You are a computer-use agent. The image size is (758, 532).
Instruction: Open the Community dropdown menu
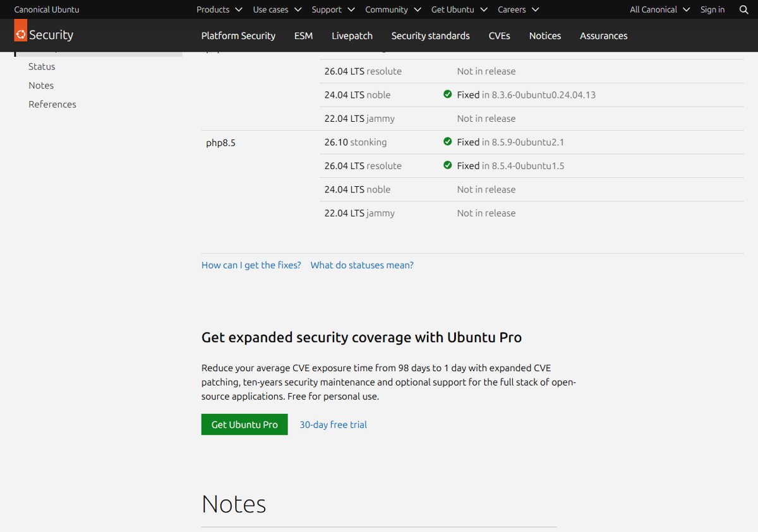coord(393,9)
